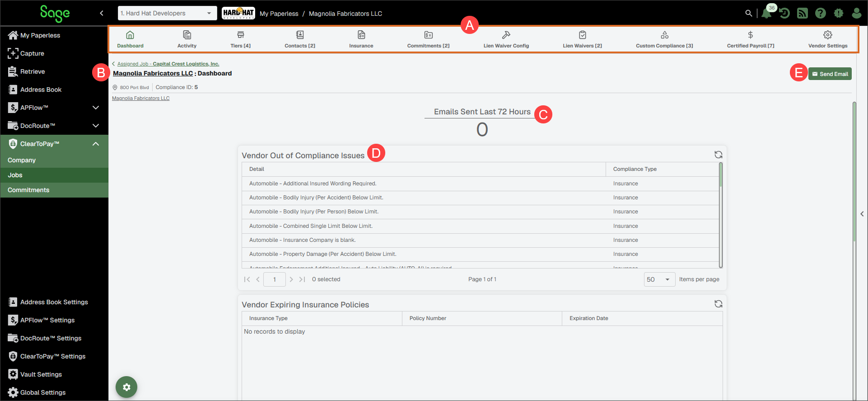Collapse the ClearToPay menu chevron

tap(96, 144)
